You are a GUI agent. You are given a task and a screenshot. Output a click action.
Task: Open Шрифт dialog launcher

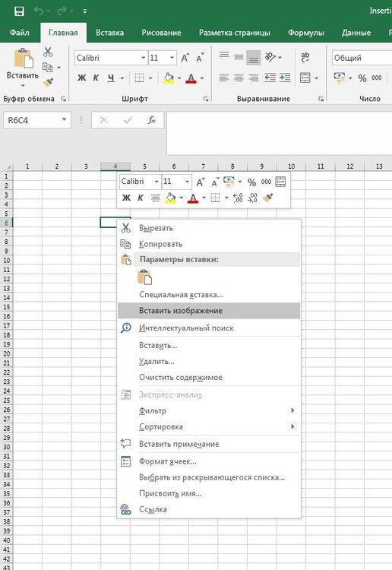coord(206,99)
